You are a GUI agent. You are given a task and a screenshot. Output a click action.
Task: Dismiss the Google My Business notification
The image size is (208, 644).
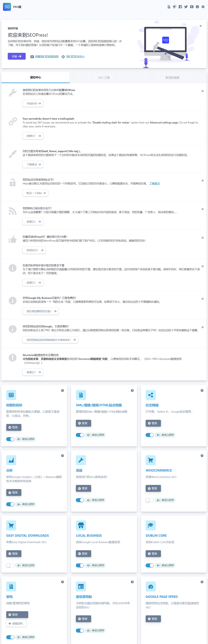pos(203,299)
